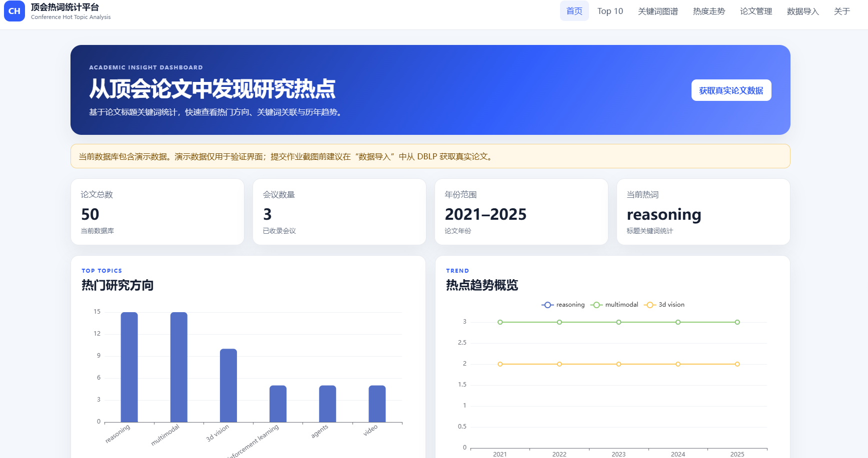Screen dimensions: 868x458
Task: Click the TOP TOPICS section label
Action: coord(102,271)
